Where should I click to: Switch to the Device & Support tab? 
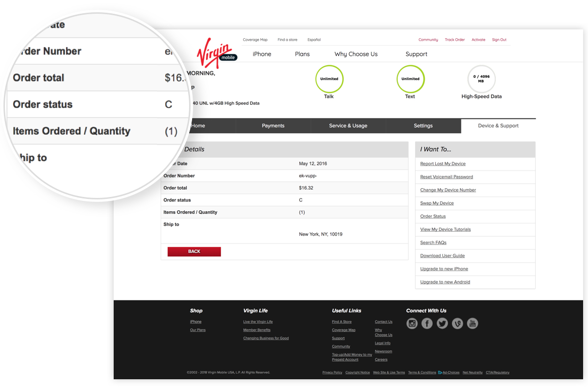click(x=498, y=126)
